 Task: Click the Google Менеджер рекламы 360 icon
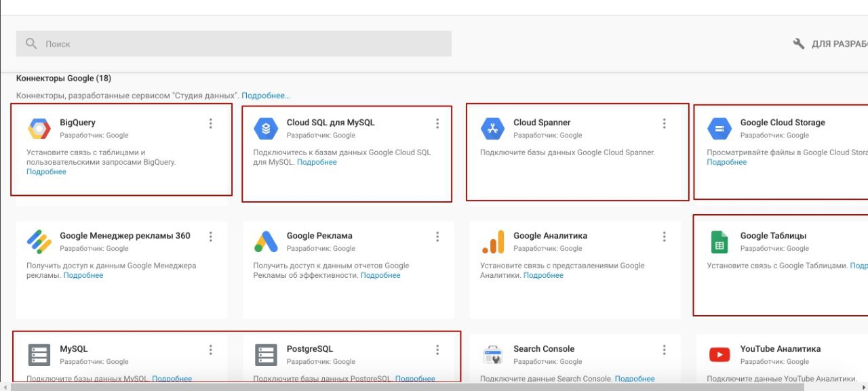click(39, 241)
